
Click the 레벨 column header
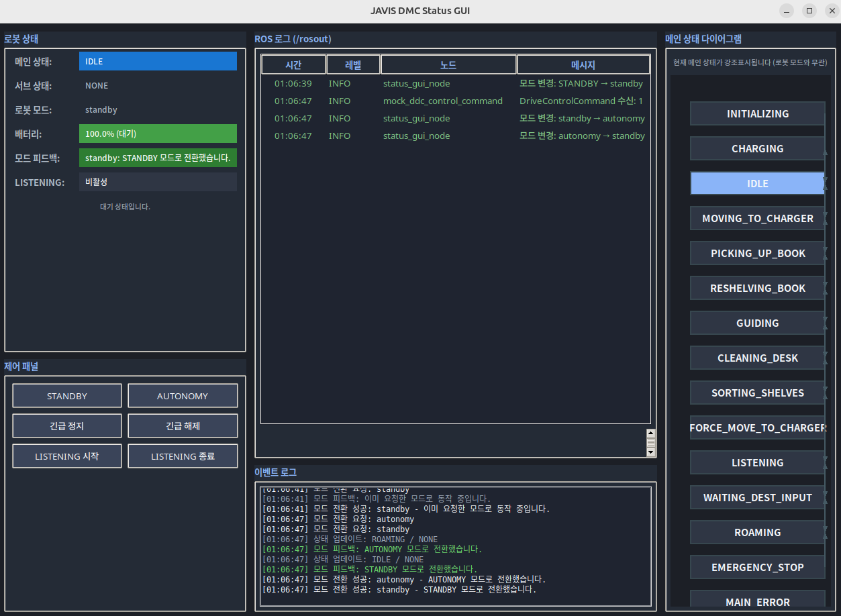[353, 65]
